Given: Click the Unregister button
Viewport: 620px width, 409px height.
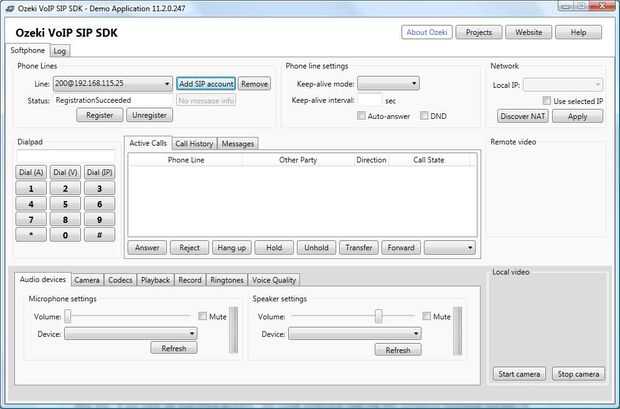Looking at the screenshot, I should pos(149,115).
